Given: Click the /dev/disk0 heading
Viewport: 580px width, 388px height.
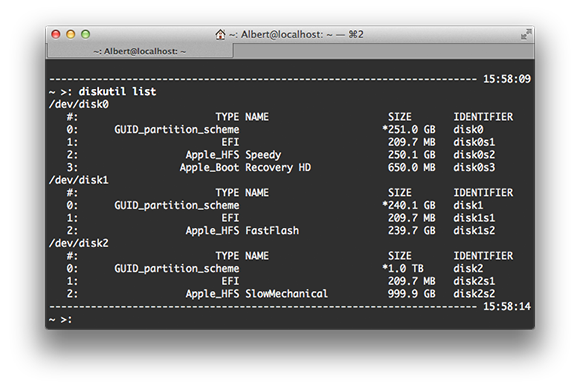Looking at the screenshot, I should pyautogui.click(x=79, y=104).
